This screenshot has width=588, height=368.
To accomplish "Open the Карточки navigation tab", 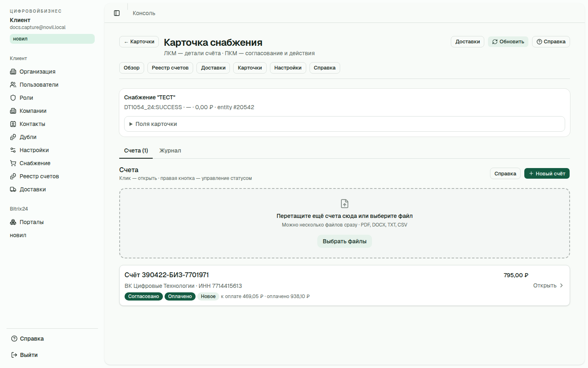I will (250, 68).
